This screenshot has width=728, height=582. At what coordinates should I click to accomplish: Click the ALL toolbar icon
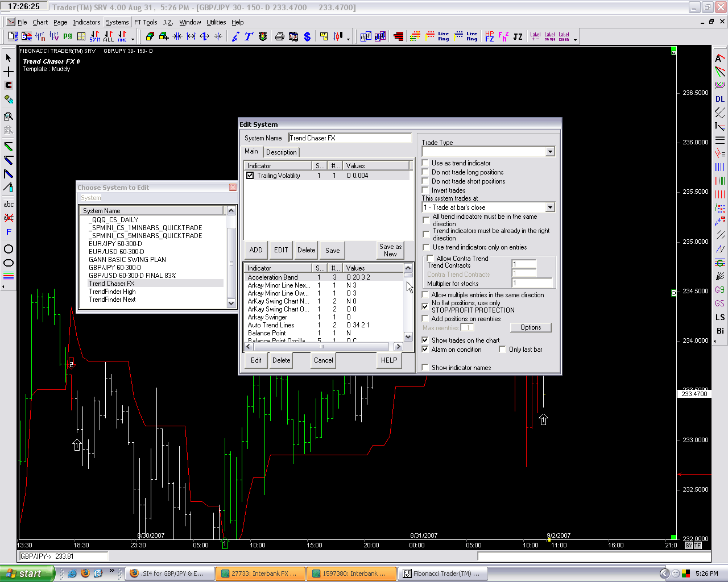tap(109, 36)
